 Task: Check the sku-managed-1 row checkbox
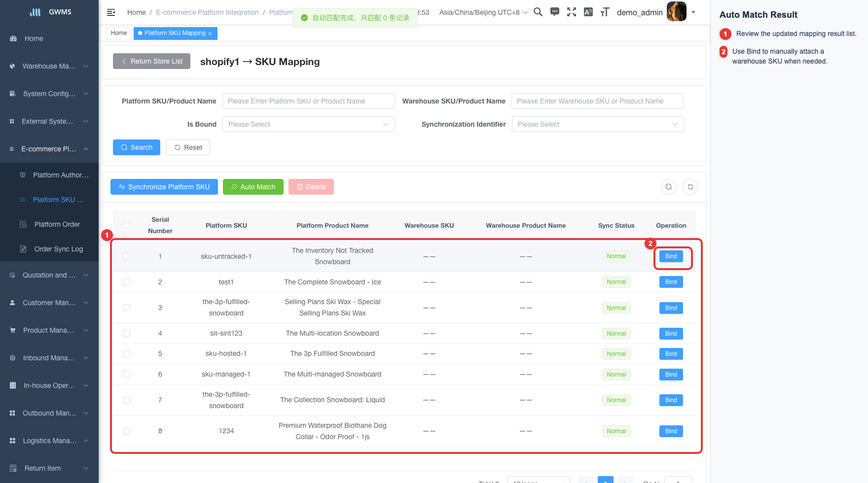pyautogui.click(x=127, y=374)
